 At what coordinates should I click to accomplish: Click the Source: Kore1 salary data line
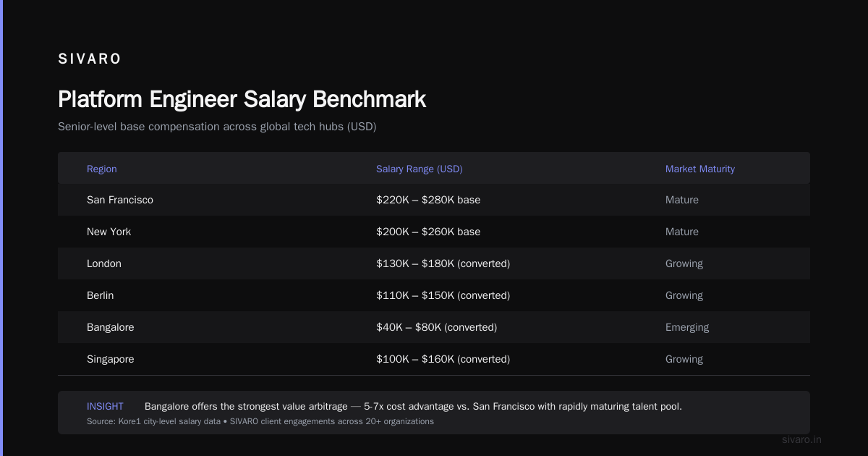coord(260,421)
